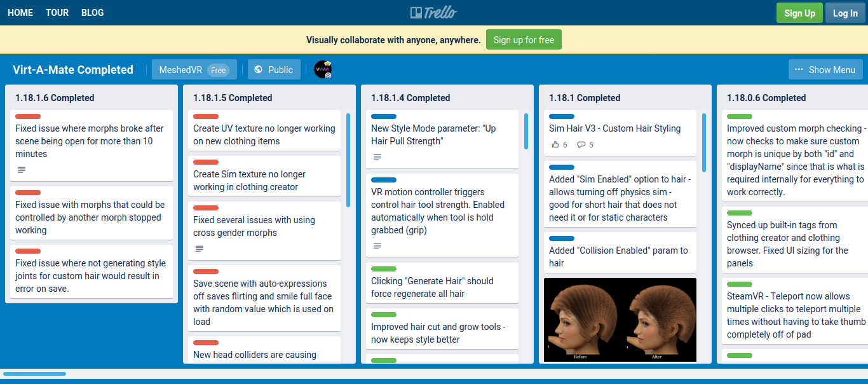Click red label on style joints card
Image resolution: width=868 pixels, height=384 pixels.
click(28, 251)
